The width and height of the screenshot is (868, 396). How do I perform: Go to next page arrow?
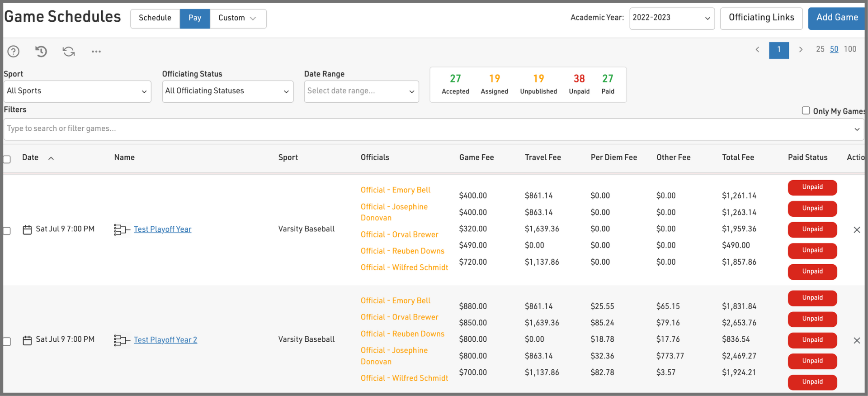(x=801, y=50)
